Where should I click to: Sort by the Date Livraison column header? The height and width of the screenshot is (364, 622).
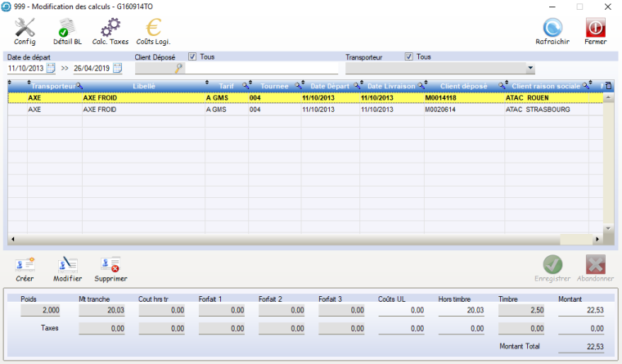(x=391, y=86)
